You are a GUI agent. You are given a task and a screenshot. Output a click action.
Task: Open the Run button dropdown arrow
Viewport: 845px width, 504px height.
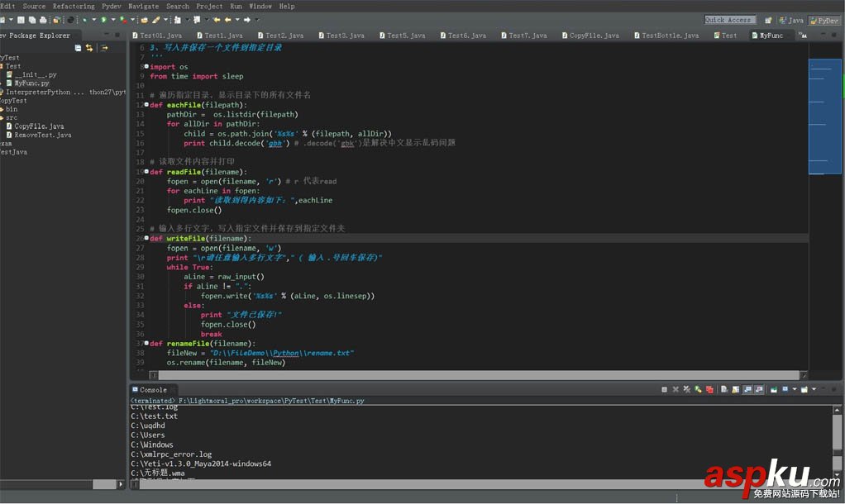tap(112, 20)
